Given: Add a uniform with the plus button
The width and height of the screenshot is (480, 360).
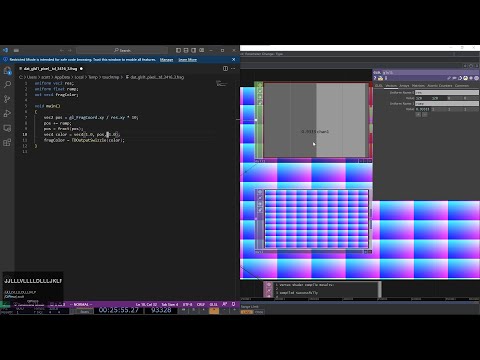Looking at the screenshot, I should click(x=418, y=114).
